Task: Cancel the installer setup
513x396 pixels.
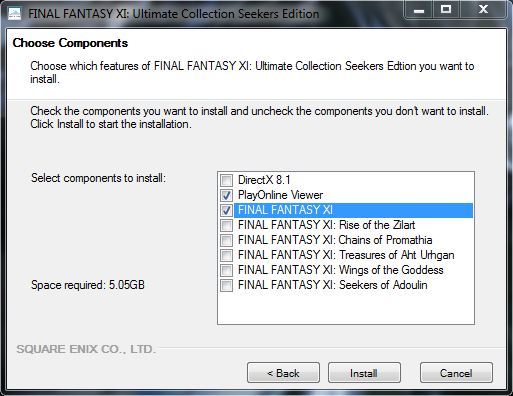Action: pyautogui.click(x=456, y=373)
